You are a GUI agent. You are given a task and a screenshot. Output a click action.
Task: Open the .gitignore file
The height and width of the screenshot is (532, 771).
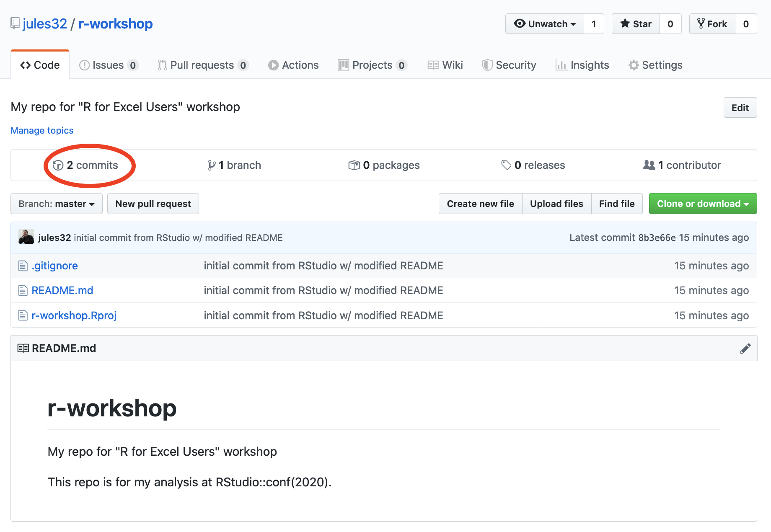coord(54,266)
